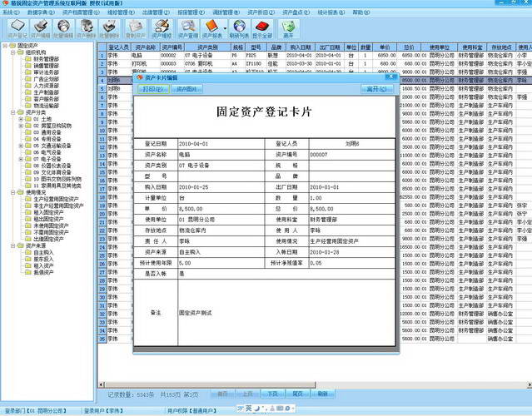The width and height of the screenshot is (532, 416).
Task: Click 打印 button in card dialog
Action: 153,89
